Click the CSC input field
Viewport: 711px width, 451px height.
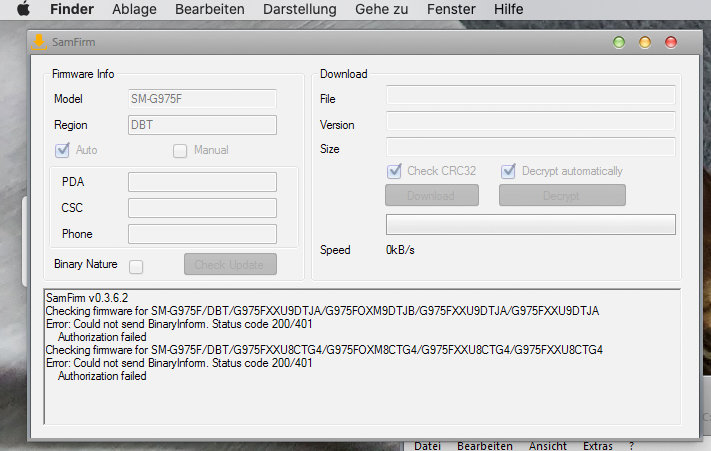pyautogui.click(x=202, y=208)
